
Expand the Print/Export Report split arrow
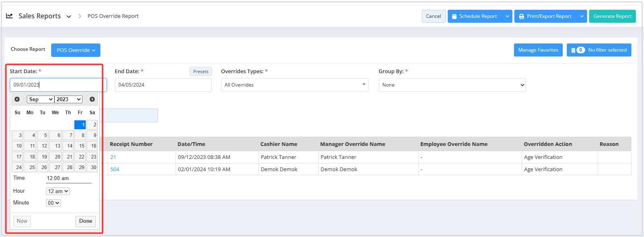582,16
